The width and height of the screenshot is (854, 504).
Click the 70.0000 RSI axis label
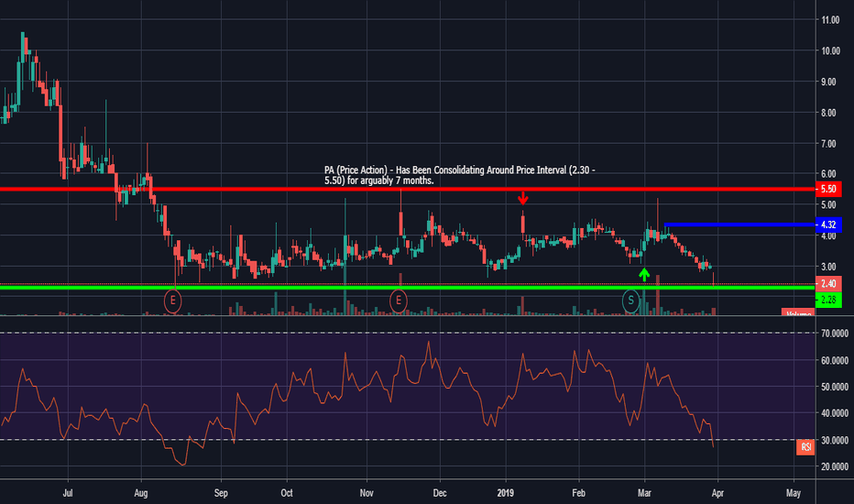coord(835,334)
